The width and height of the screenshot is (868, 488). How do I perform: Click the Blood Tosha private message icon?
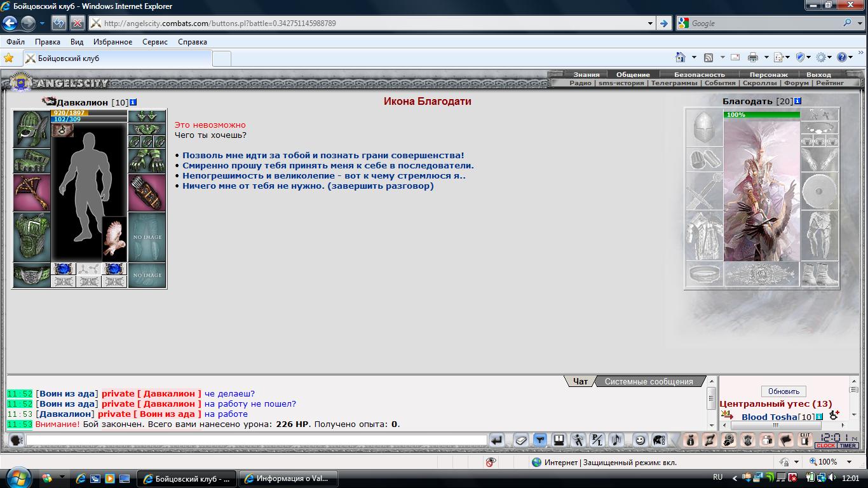pos(727,416)
